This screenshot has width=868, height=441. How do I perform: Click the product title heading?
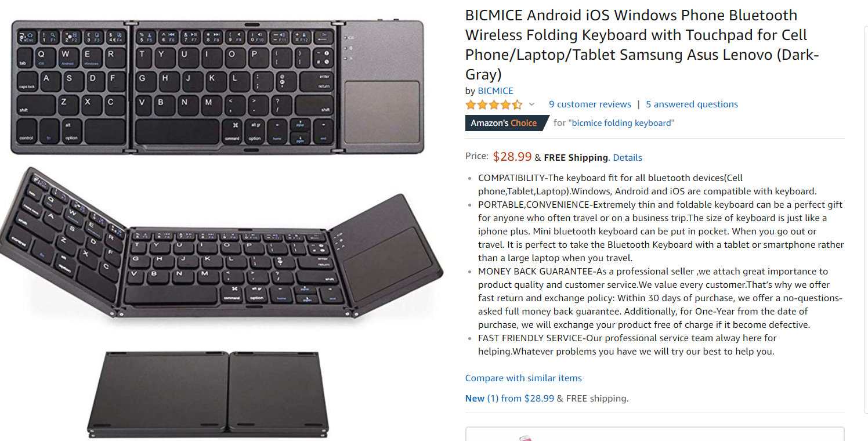(x=642, y=45)
